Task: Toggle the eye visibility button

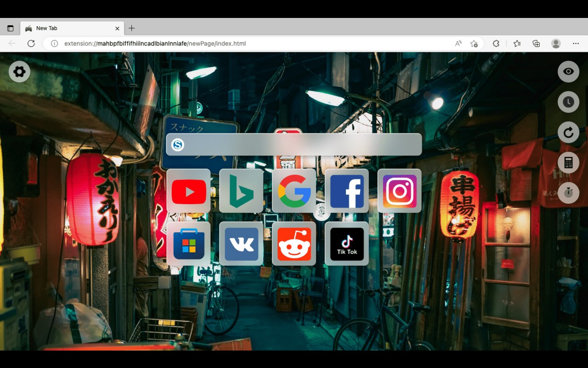Action: point(568,72)
